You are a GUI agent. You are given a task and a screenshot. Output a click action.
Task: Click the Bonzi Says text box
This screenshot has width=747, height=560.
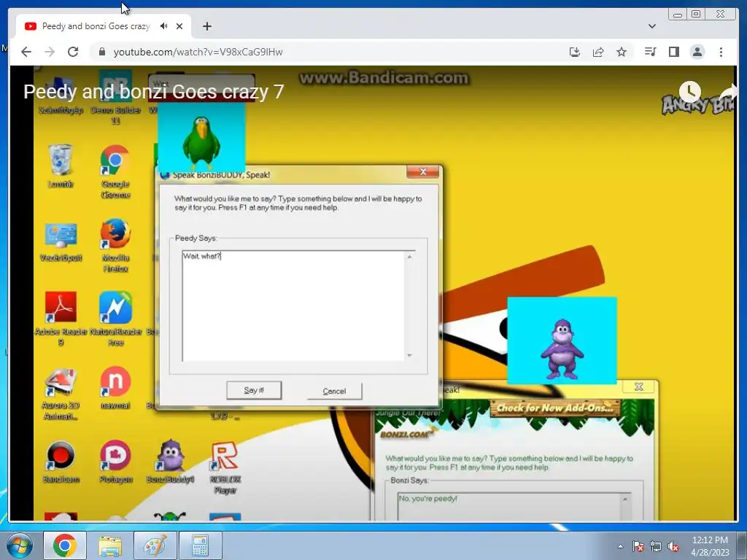point(510,506)
